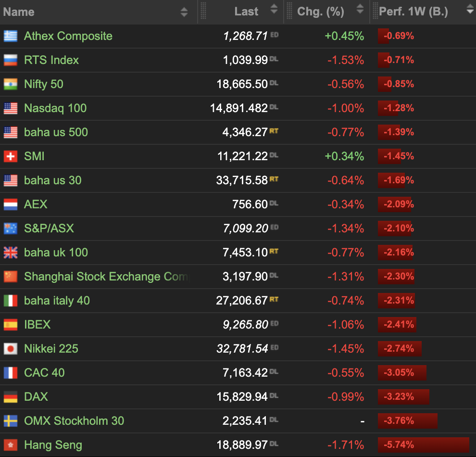Screen dimensions: 476x457
Task: Go to the DAX index
Action: 36,397
